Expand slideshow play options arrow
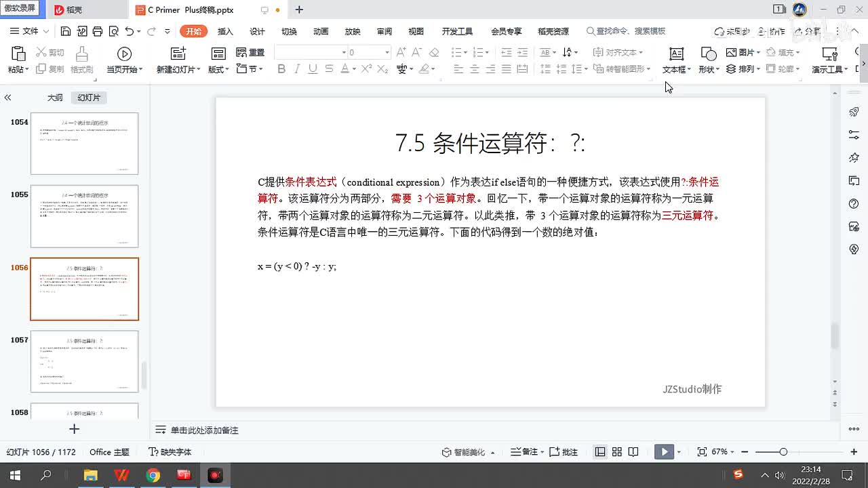Screen dimensions: 868x488 pos(679,452)
